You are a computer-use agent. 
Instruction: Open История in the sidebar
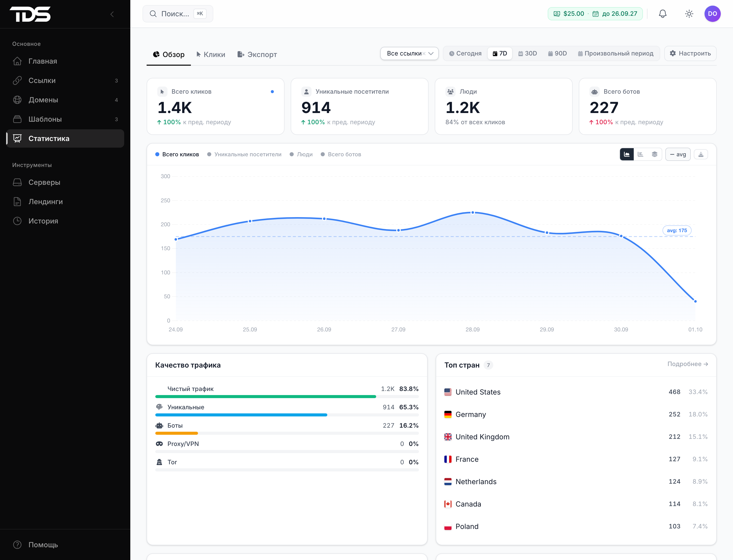[65, 221]
